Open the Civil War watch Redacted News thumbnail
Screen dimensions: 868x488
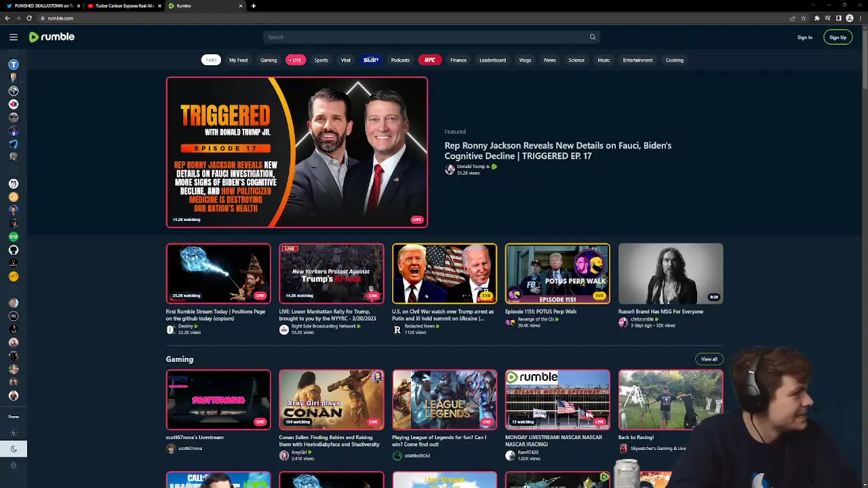coord(445,274)
